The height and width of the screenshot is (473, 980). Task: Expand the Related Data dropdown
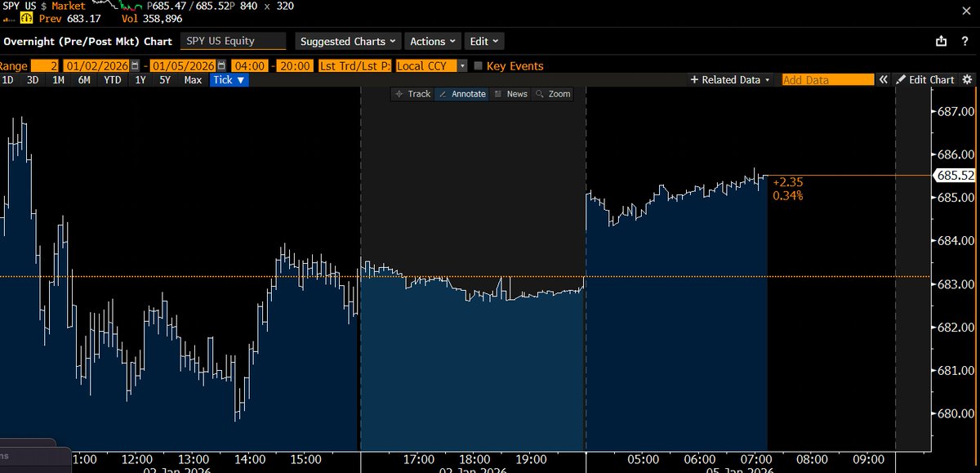(730, 80)
